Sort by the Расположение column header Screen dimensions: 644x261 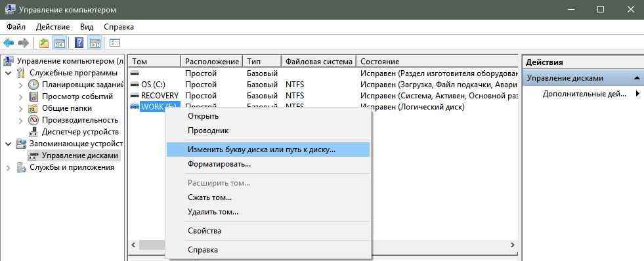[212, 62]
